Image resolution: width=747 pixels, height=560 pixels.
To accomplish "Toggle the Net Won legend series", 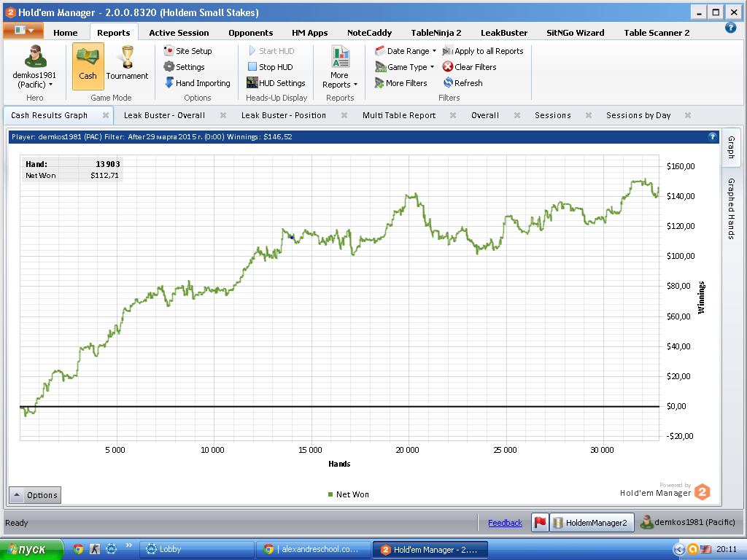I will point(348,494).
